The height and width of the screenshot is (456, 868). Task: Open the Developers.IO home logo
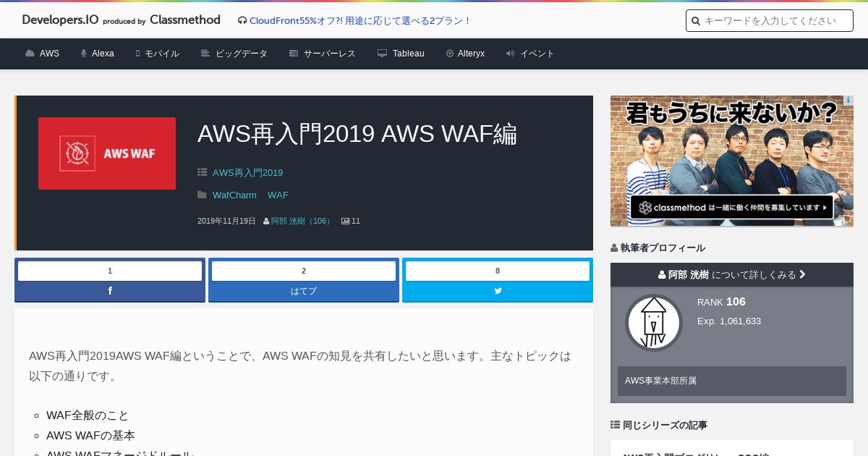pos(60,20)
